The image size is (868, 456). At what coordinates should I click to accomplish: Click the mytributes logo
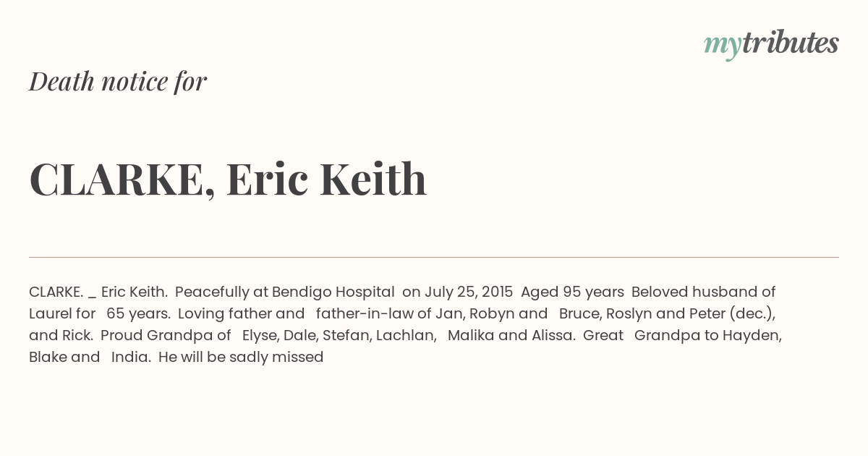tap(771, 44)
